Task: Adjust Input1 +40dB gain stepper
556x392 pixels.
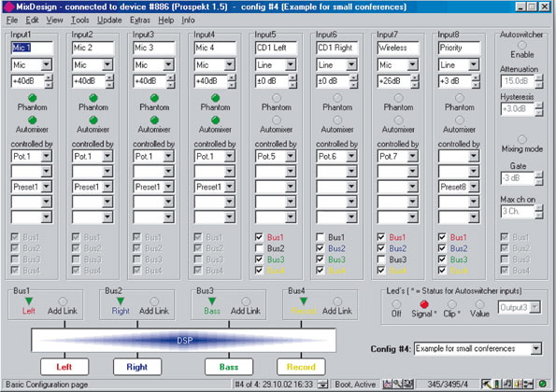Action: coord(49,81)
